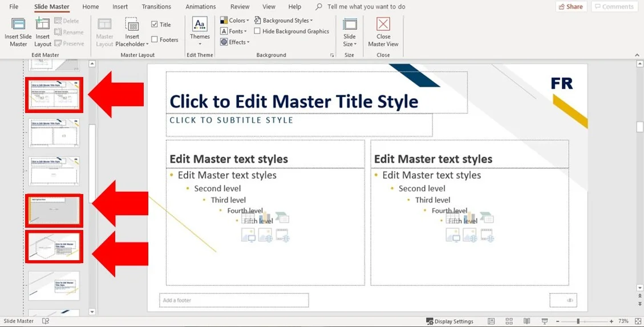Screen dimensions: 644x327
Task: Open the Help tab
Action: pyautogui.click(x=294, y=7)
